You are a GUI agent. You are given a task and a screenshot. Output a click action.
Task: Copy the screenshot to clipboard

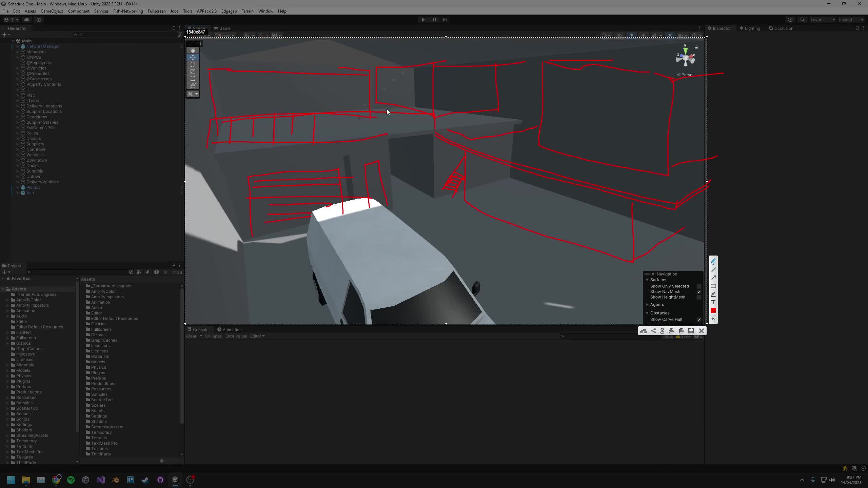[681, 331]
